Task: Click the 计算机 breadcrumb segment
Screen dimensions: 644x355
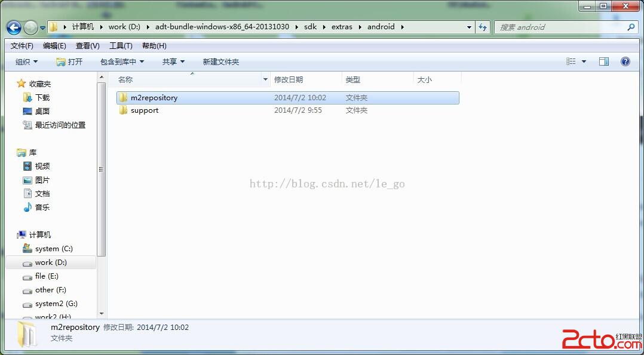Action: 83,27
